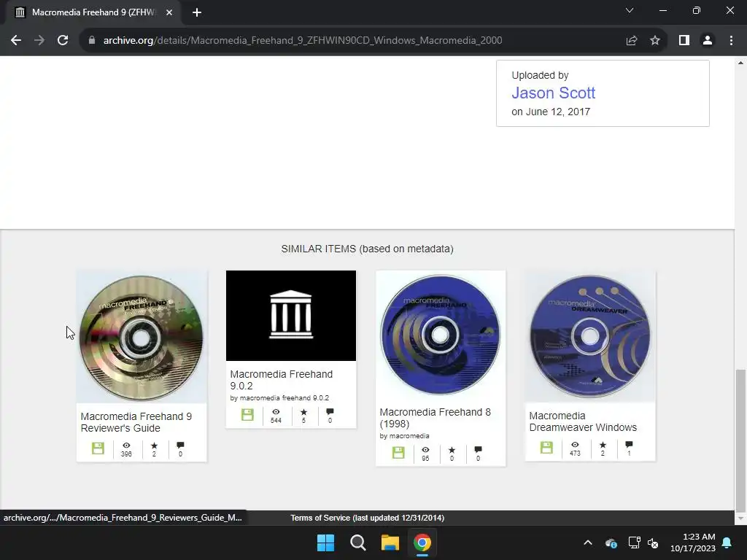This screenshot has height=560, width=747.
Task: Open Macromedia Dreamweaver CD thumbnail
Action: pyautogui.click(x=590, y=337)
